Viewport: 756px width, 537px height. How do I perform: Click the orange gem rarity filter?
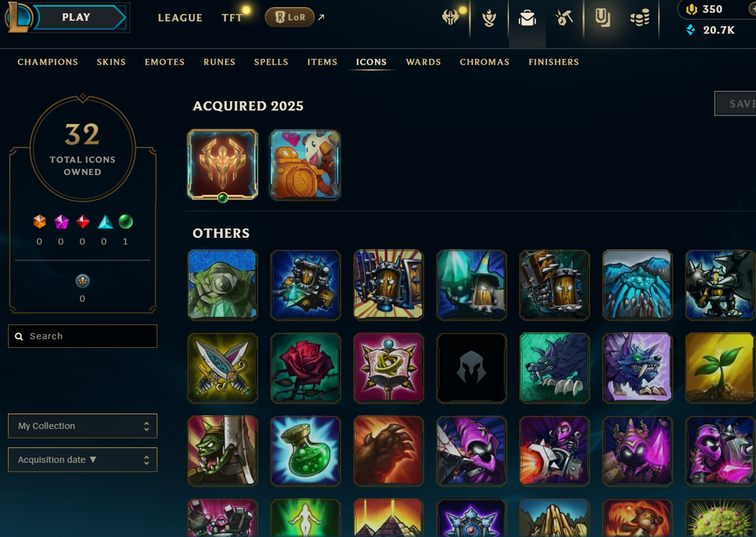click(40, 221)
